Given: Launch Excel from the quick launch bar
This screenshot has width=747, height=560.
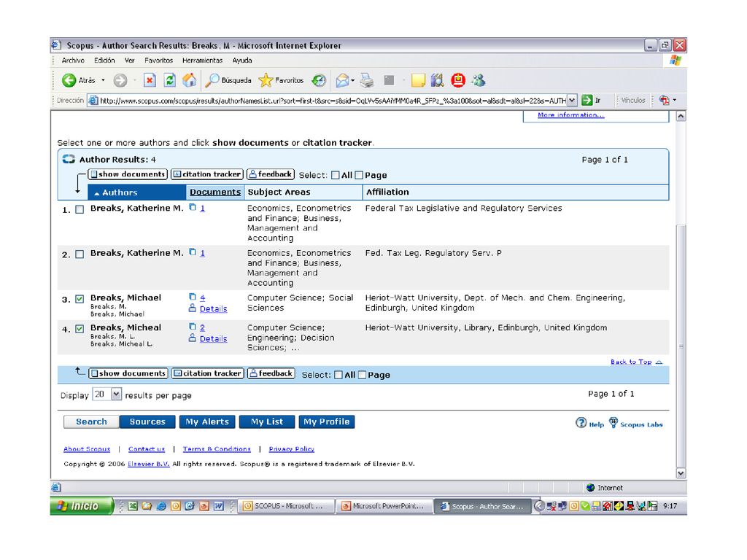Looking at the screenshot, I should pos(133,506).
